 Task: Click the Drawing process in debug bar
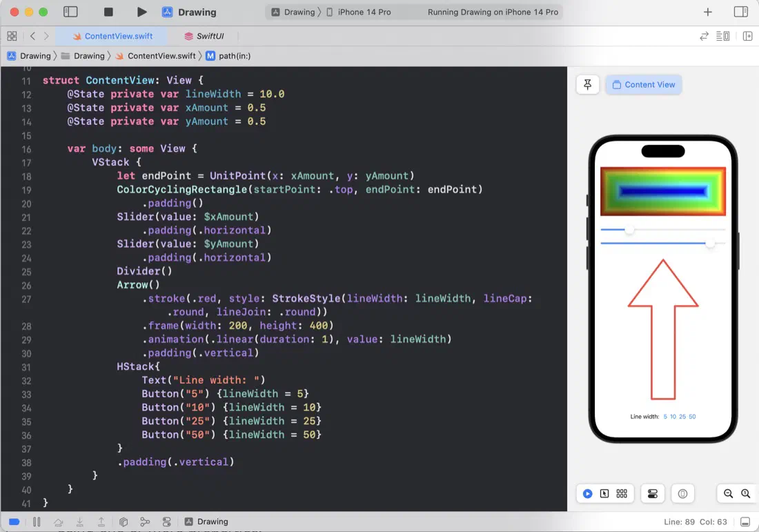coord(206,522)
